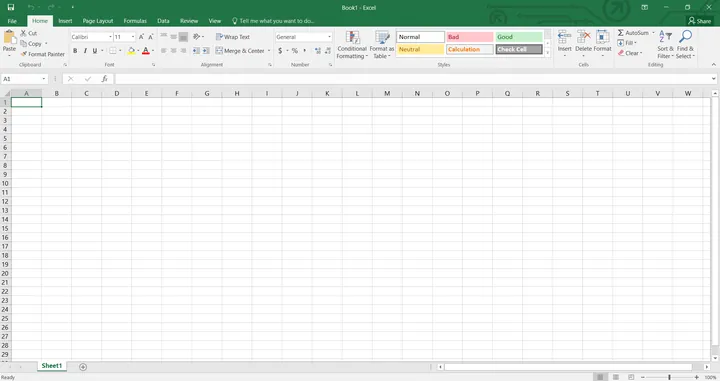Screen dimensions: 720x381
Task: Open the File tab
Action: (12, 21)
